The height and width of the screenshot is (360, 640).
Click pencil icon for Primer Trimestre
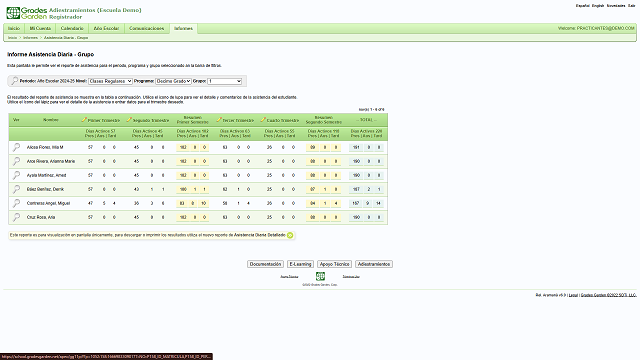84,120
